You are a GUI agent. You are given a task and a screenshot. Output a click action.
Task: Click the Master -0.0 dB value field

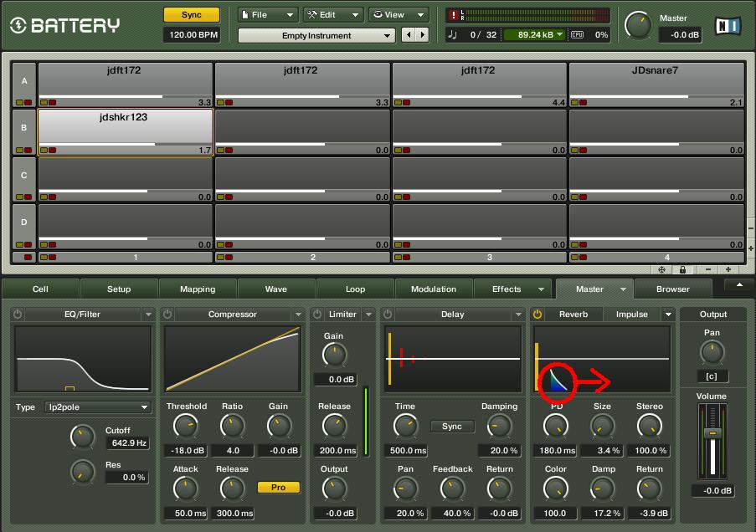pos(680,34)
